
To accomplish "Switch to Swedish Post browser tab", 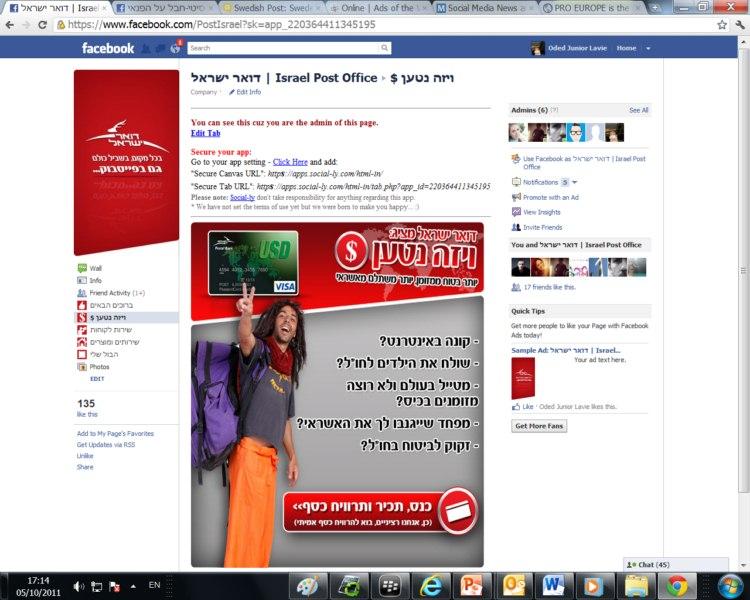I will pos(272,8).
